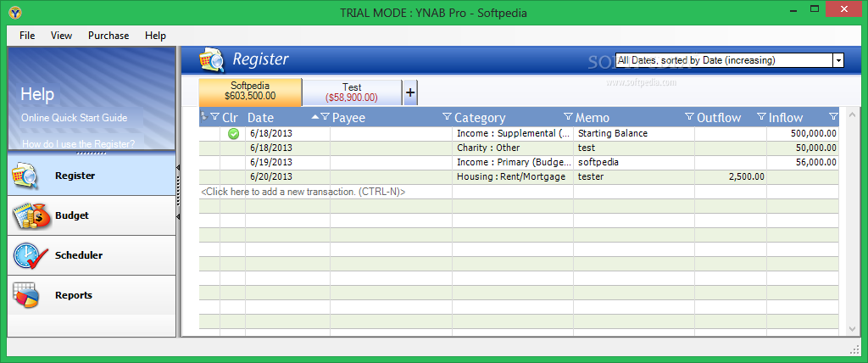This screenshot has width=868, height=363.
Task: Add a new account with the plus button
Action: coord(410,92)
